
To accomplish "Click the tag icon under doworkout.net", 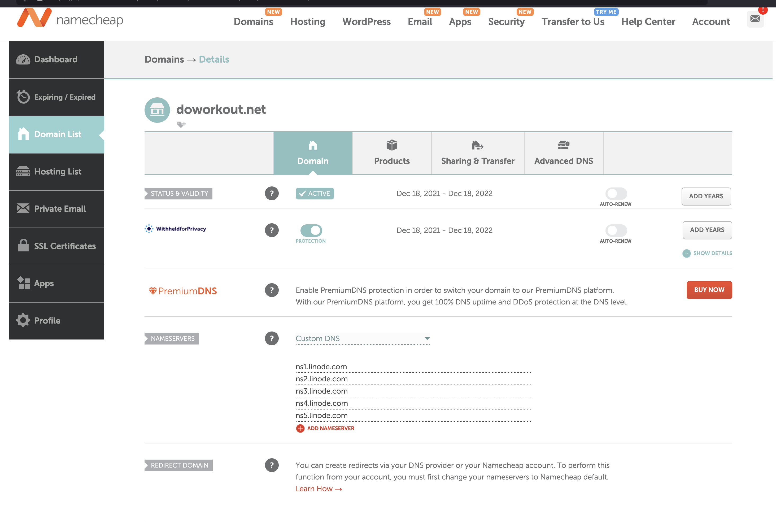I will 181,125.
